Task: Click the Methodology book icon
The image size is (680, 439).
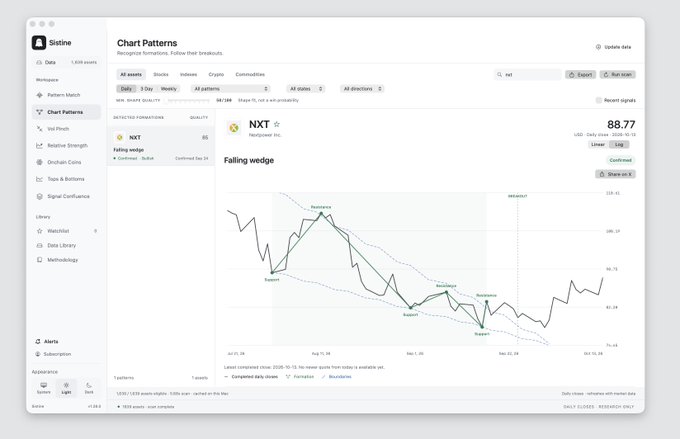Action: coord(39,260)
